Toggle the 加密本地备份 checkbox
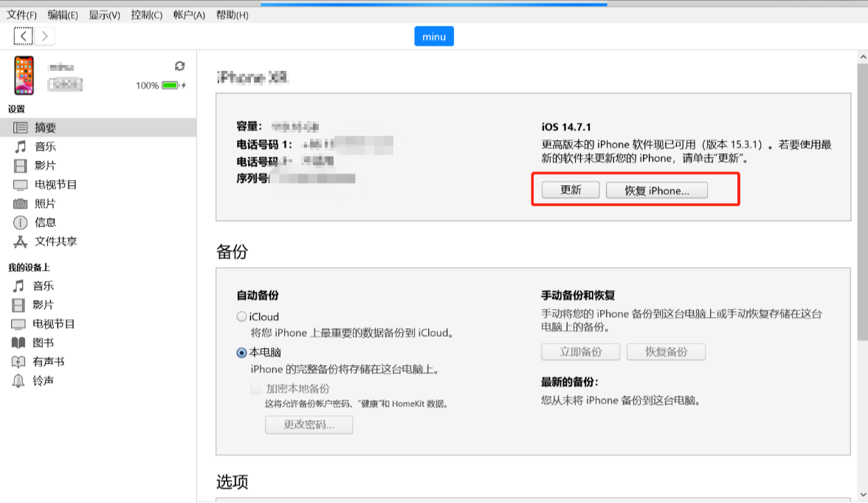868x503 pixels. click(x=255, y=389)
